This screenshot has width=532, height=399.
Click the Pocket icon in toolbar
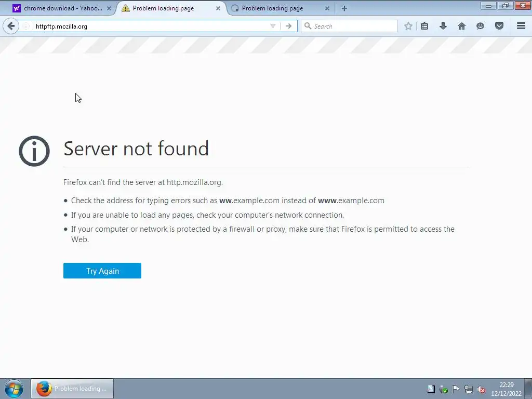499,26
